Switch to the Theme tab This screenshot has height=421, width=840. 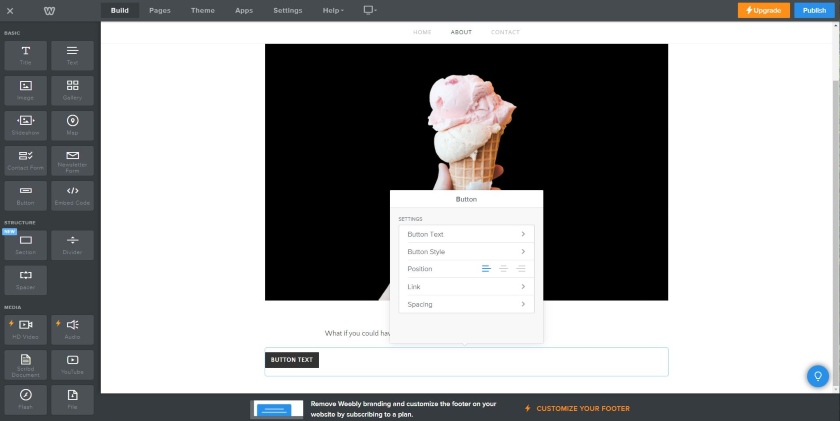[x=202, y=10]
